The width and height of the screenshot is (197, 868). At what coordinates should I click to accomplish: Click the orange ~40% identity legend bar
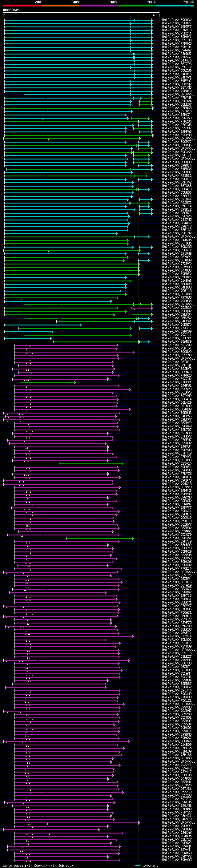click(60, 6)
